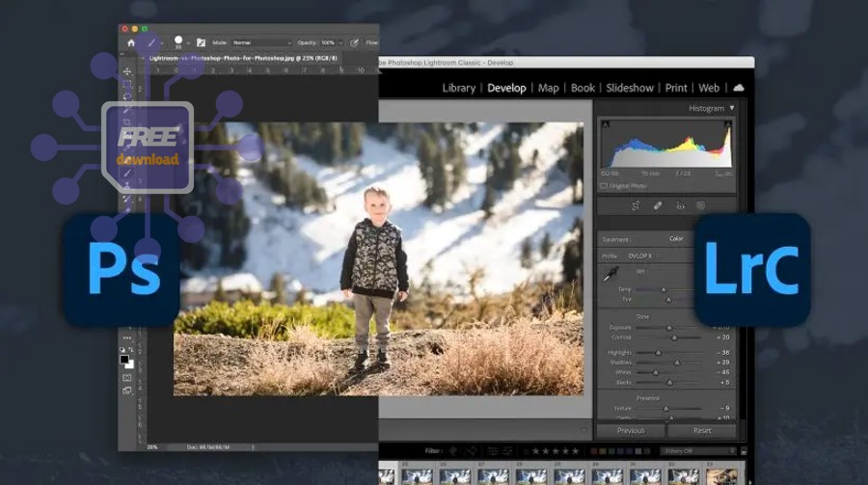The width and height of the screenshot is (868, 485).
Task: Select the Lightroom Healing tool
Action: click(658, 206)
